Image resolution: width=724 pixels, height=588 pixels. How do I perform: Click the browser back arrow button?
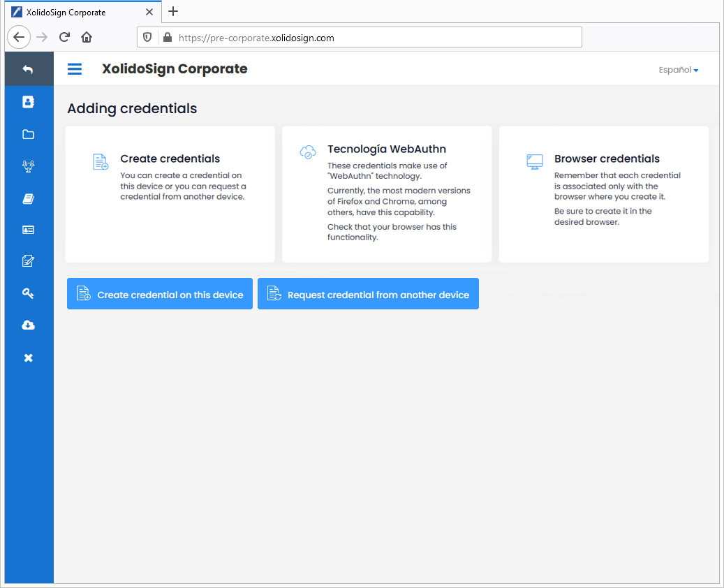[x=18, y=38]
